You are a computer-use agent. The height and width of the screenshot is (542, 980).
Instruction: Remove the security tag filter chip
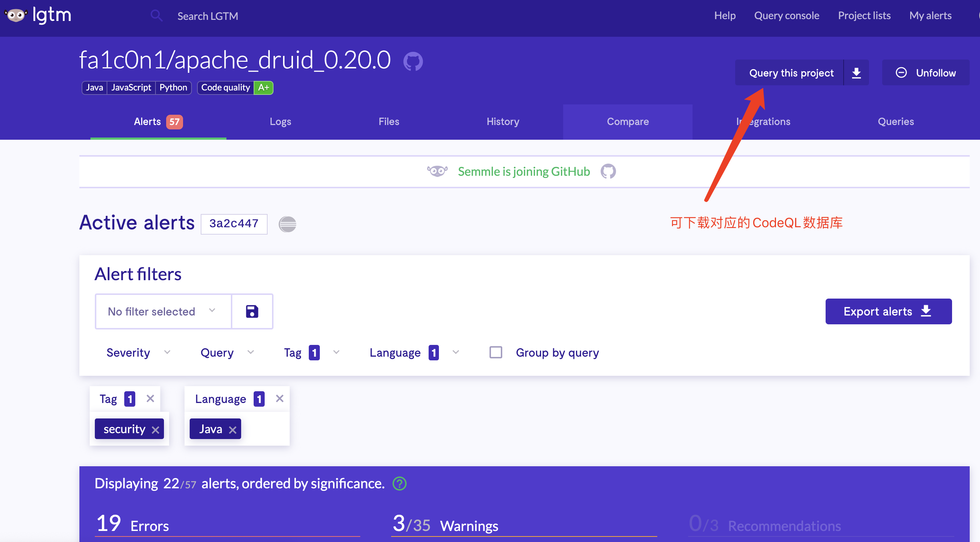click(155, 430)
